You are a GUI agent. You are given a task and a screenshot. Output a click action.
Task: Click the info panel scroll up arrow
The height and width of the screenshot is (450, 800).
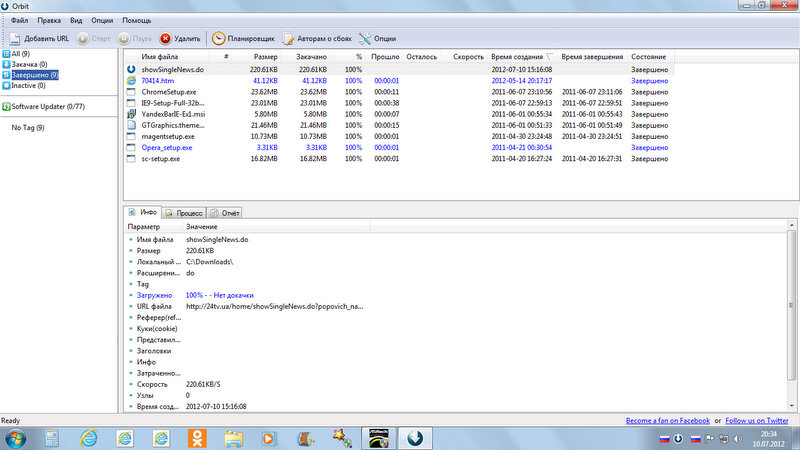792,225
